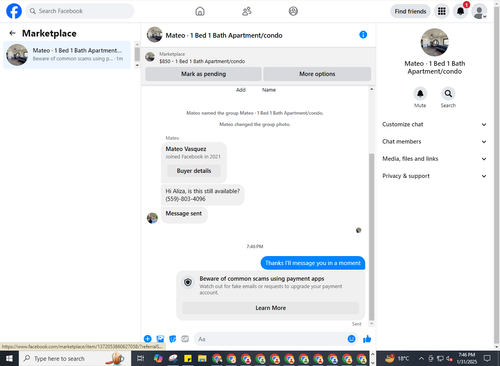Choose a GIF icon
500x366 pixels.
coord(185,339)
